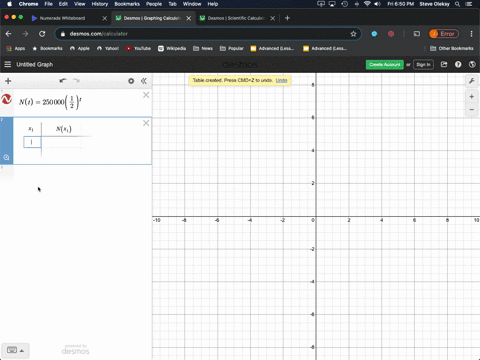Image resolution: width=480 pixels, height=360 pixels.
Task: Switch to Numerade Whiteboard tab
Action: pos(62,18)
